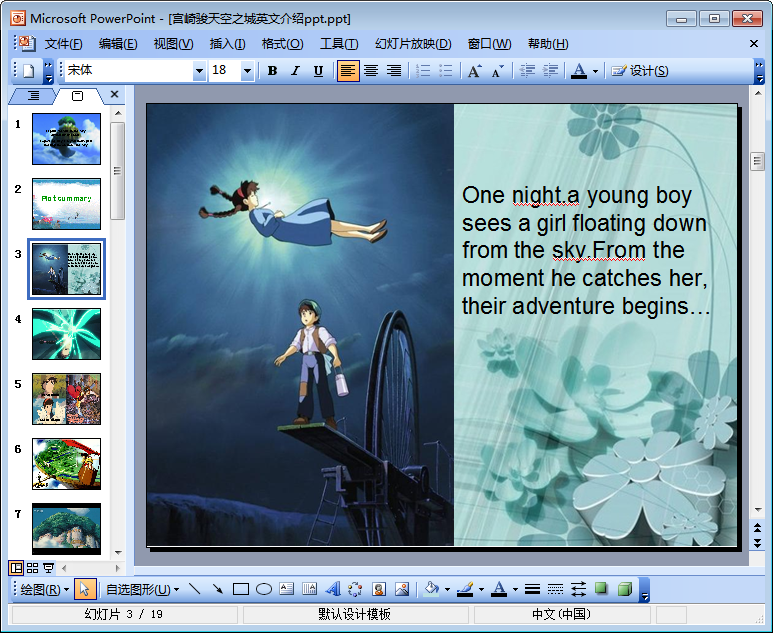This screenshot has height=633, width=773.
Task: Apply toolbar font color A
Action: (x=579, y=71)
